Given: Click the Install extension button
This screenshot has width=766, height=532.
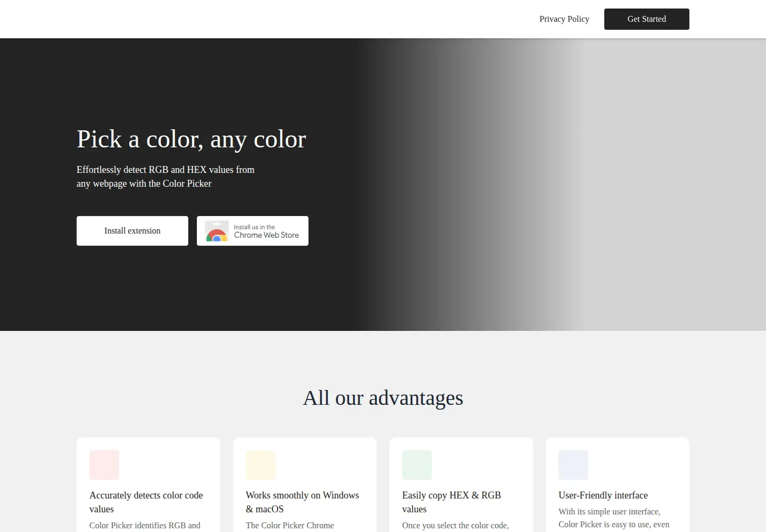Looking at the screenshot, I should click(x=132, y=231).
